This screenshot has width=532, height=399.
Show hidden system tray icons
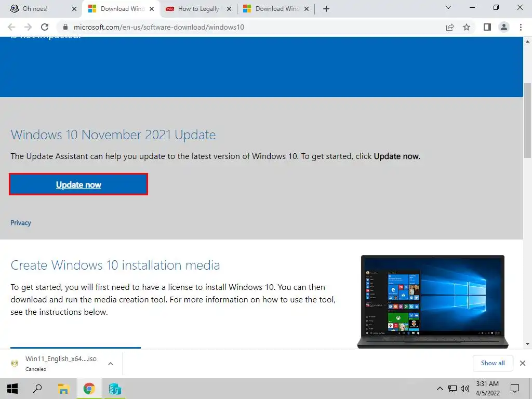coord(440,389)
